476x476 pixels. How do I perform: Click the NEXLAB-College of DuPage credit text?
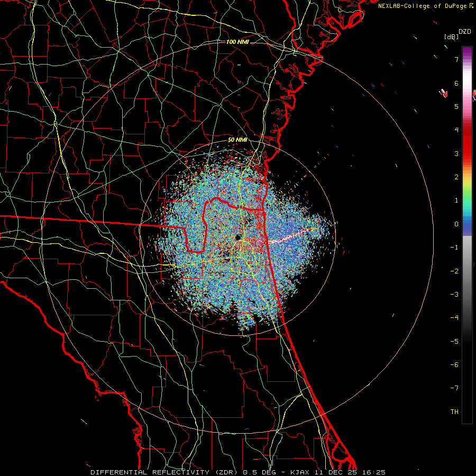coord(426,6)
